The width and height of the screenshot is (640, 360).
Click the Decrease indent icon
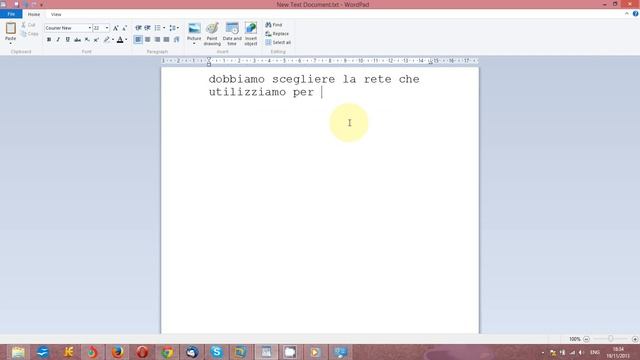138,28
